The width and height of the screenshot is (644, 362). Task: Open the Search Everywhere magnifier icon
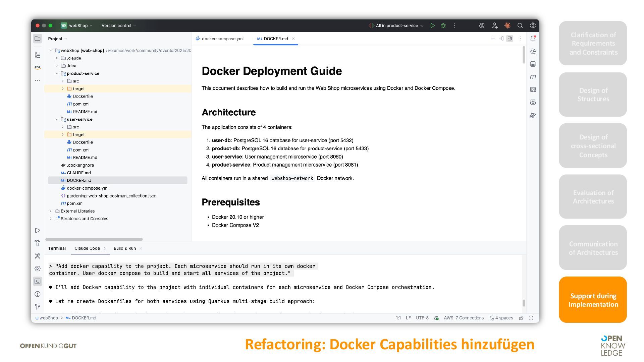(x=520, y=25)
